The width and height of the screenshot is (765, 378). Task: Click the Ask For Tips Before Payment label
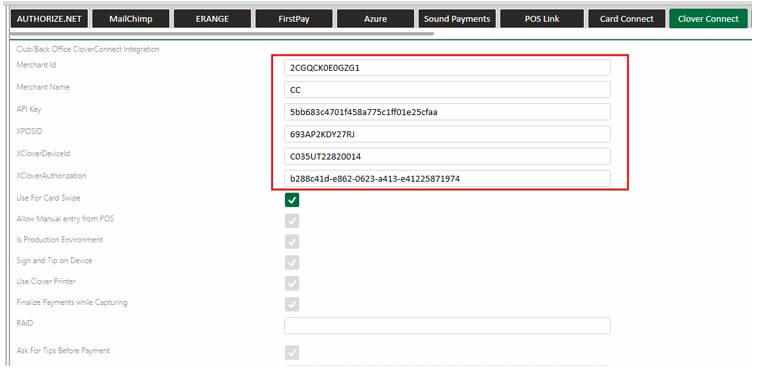point(63,351)
